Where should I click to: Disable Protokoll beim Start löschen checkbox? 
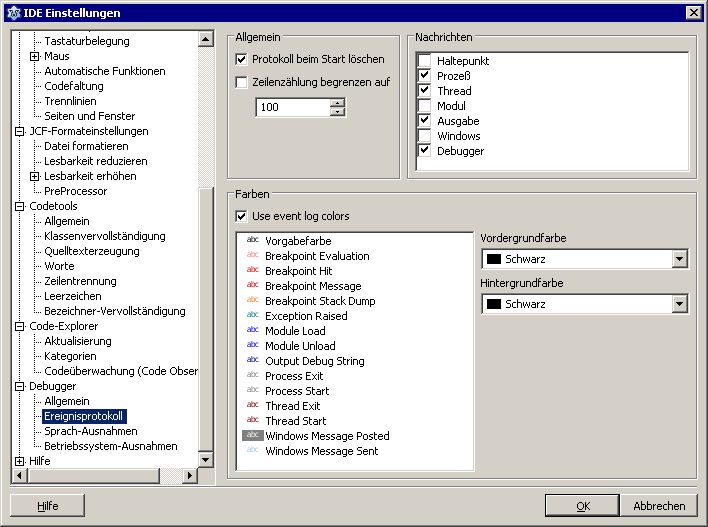(x=241, y=60)
